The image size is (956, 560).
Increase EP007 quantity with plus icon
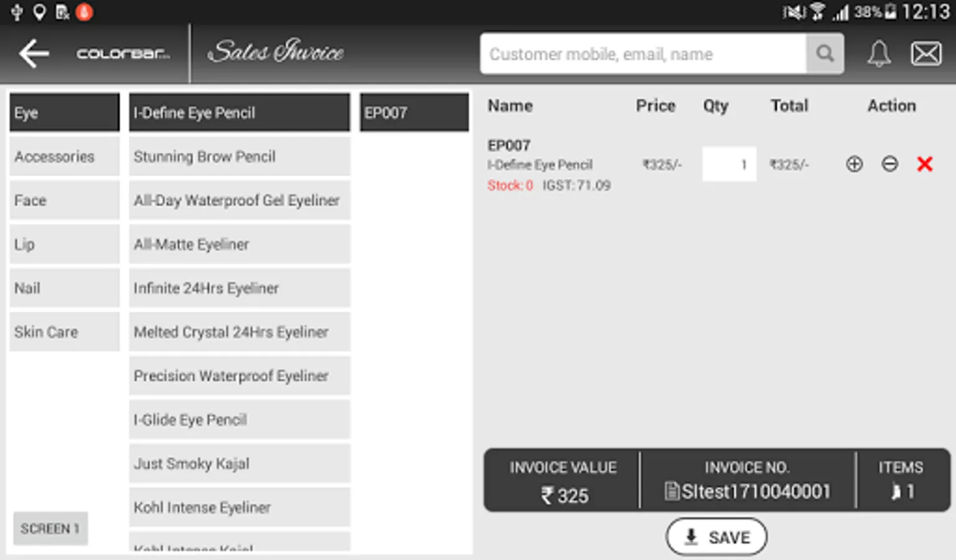click(x=855, y=164)
